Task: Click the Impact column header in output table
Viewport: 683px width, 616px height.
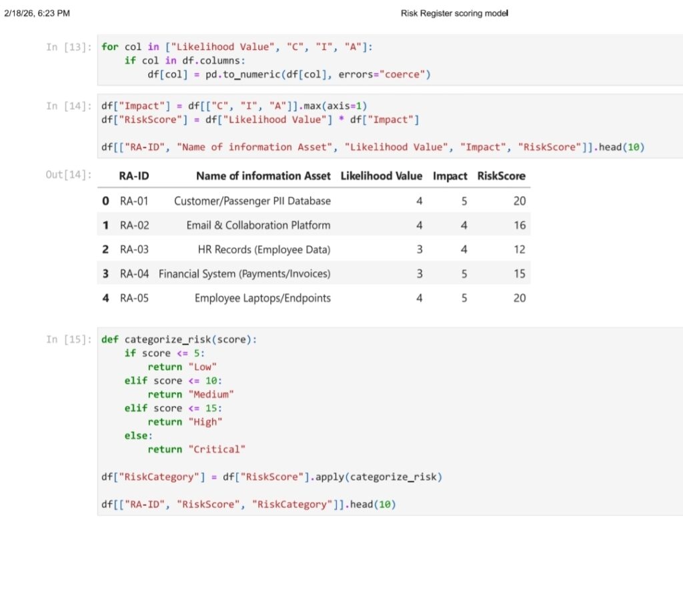Action: coord(450,176)
